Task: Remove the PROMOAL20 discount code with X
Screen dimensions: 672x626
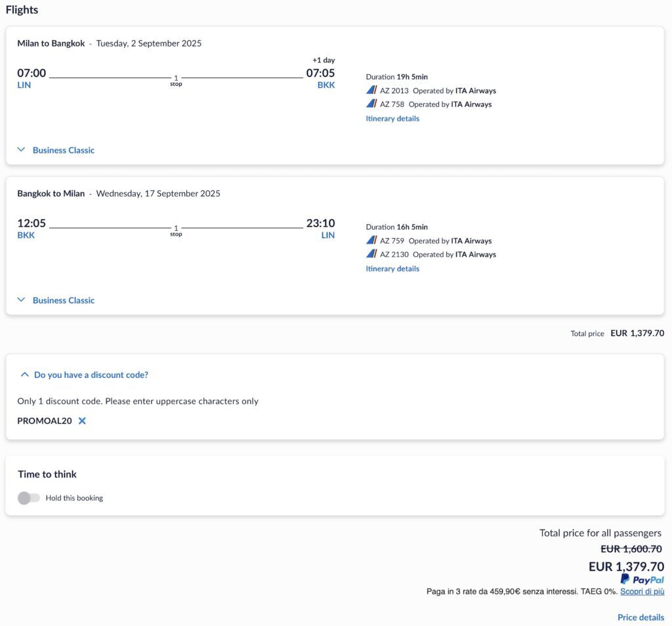Action: tap(82, 421)
